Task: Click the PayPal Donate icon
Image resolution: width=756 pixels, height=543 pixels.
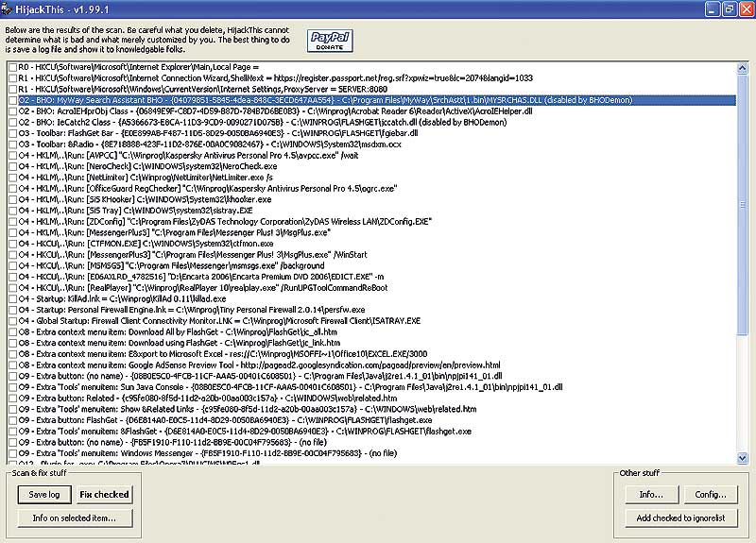Action: pyautogui.click(x=330, y=41)
